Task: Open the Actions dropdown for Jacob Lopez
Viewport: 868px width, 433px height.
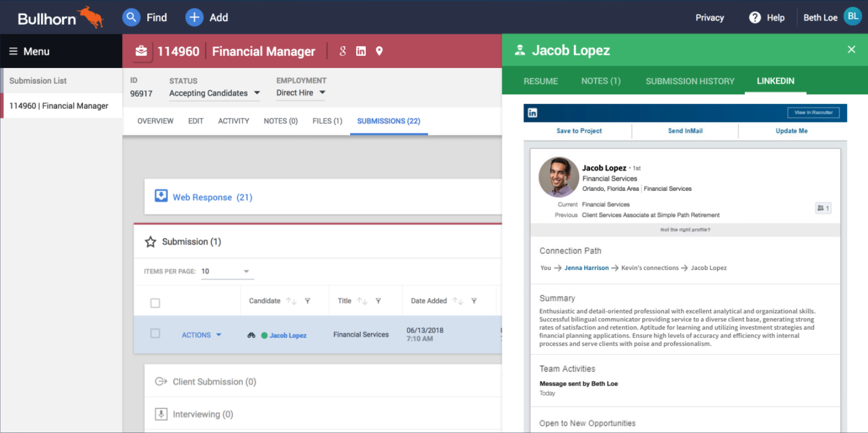Action: tap(202, 335)
